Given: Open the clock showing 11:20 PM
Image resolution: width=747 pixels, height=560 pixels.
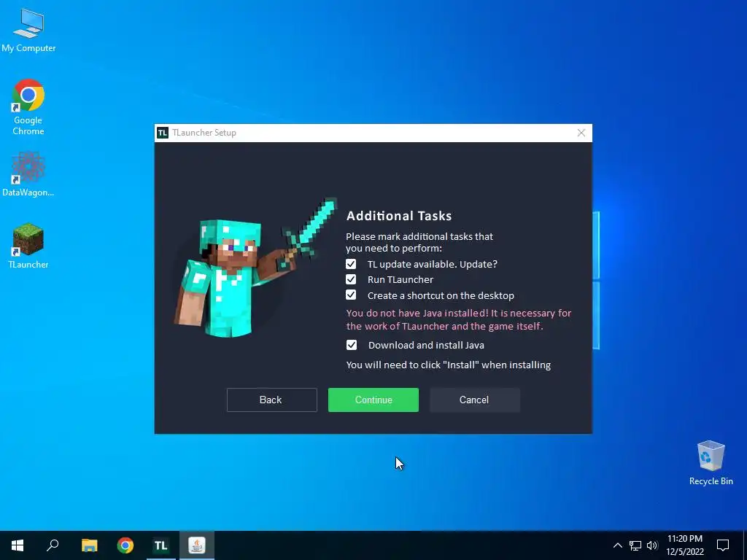Looking at the screenshot, I should coord(684,545).
